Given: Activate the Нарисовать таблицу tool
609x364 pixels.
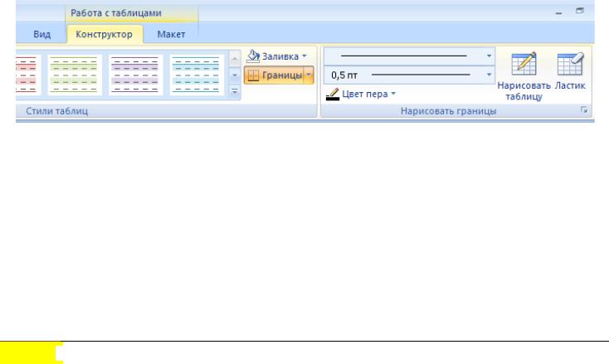Looking at the screenshot, I should click(x=524, y=76).
